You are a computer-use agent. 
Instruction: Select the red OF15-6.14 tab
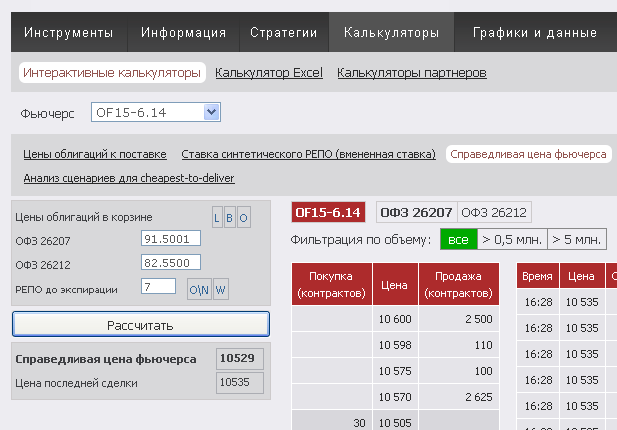pos(328,212)
